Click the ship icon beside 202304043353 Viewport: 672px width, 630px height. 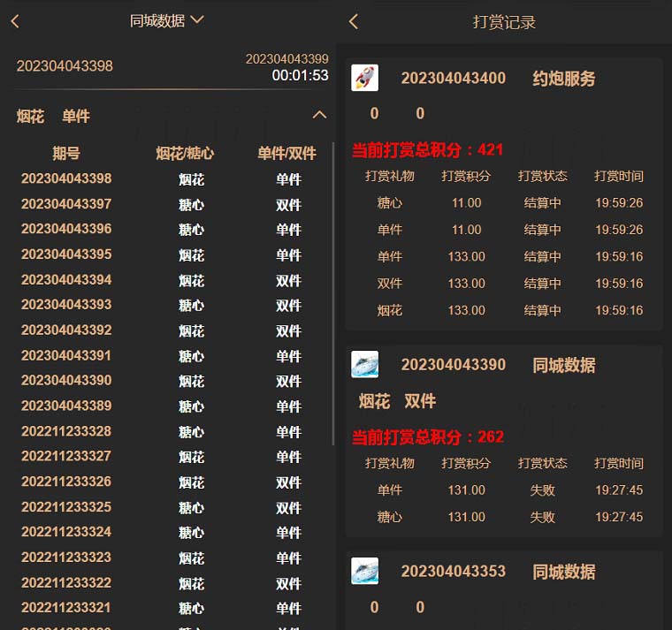365,571
